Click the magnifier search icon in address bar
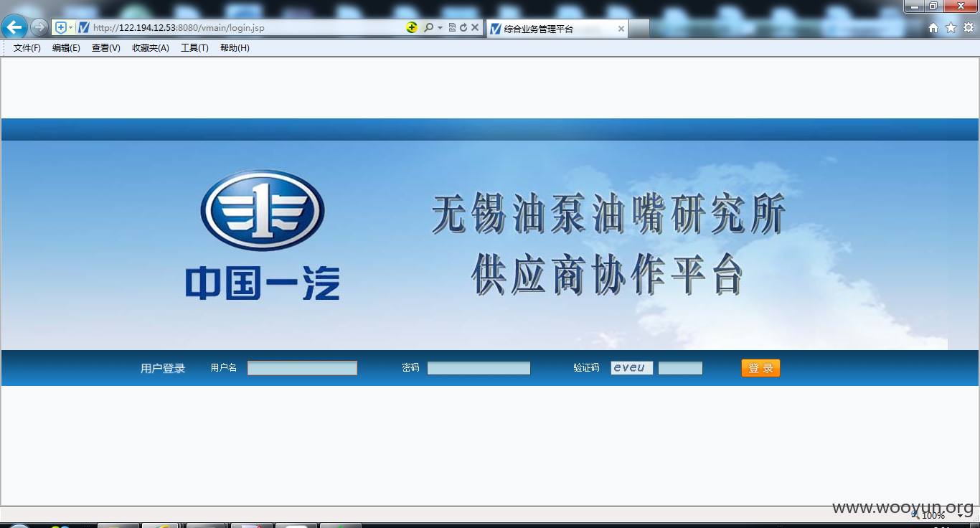This screenshot has height=528, width=980. click(428, 27)
